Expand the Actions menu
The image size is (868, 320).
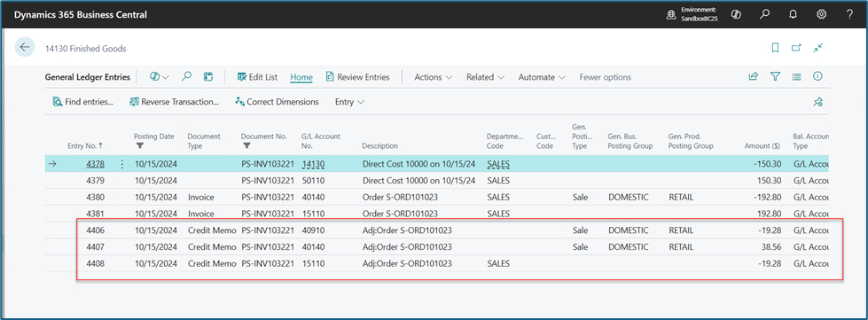point(434,77)
